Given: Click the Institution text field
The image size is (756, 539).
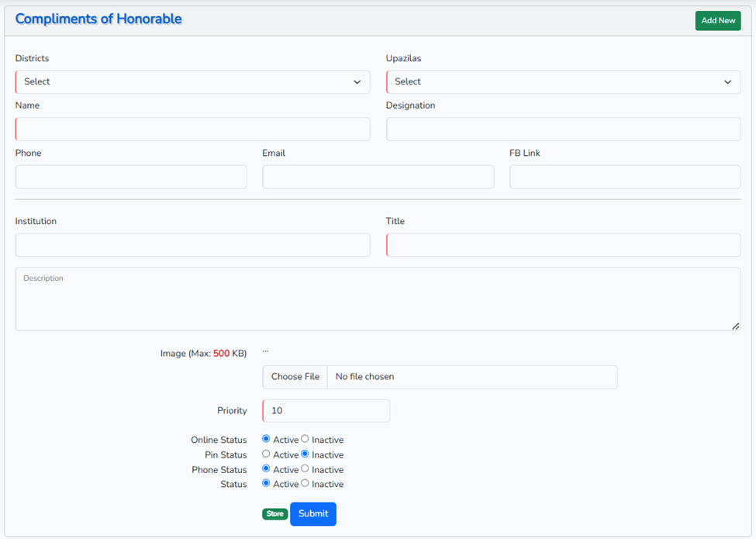Looking at the screenshot, I should [x=192, y=245].
